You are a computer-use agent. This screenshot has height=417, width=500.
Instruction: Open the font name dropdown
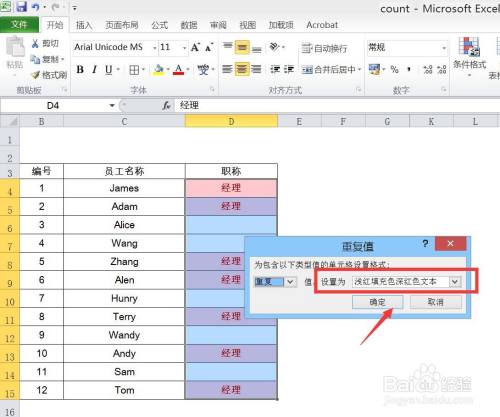click(155, 48)
